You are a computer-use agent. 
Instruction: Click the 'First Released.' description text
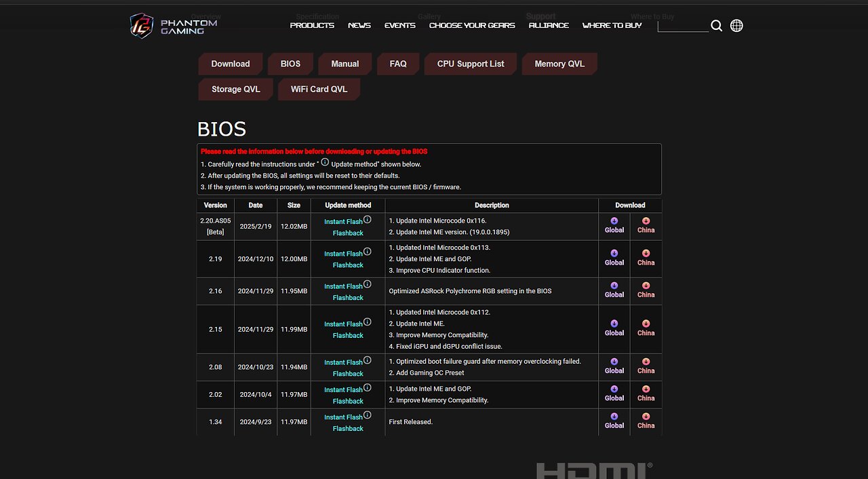pyautogui.click(x=410, y=422)
